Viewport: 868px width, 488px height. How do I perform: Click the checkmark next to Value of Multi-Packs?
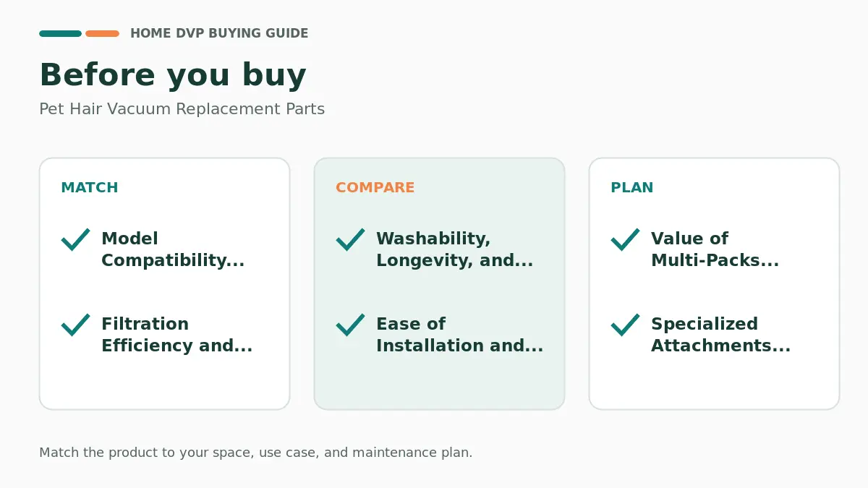click(x=626, y=239)
